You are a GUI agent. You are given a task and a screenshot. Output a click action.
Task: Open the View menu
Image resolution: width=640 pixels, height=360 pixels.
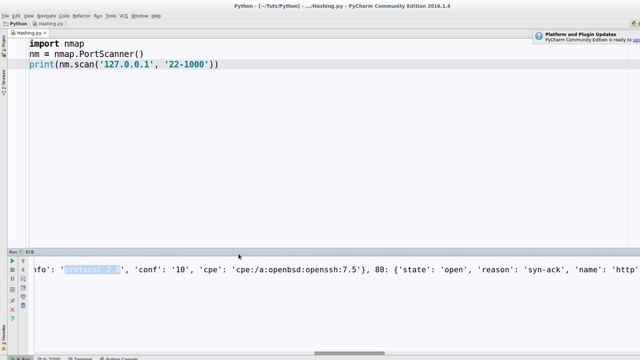(29, 16)
